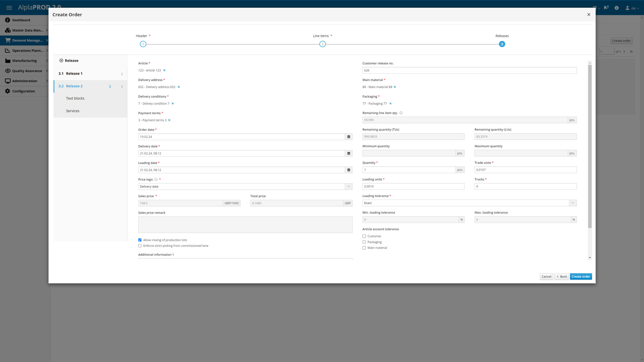Uncheck Allow mixing of production lots
The width and height of the screenshot is (644, 362).
140,240
